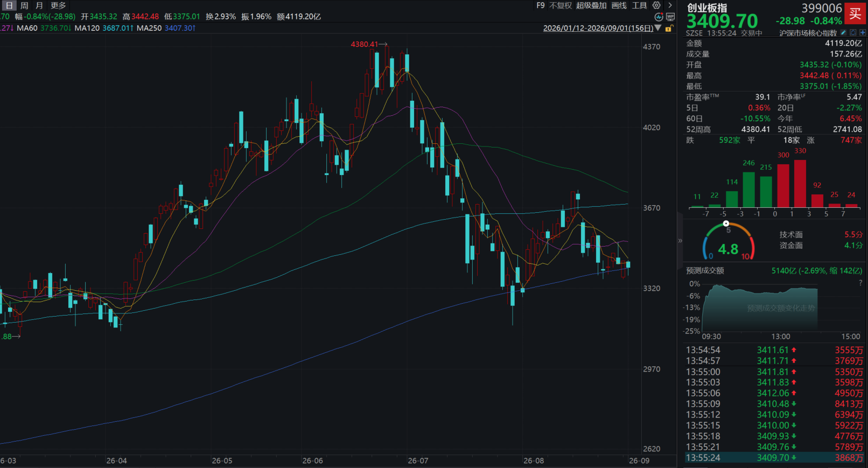Click the WP monitor icon

(670, 17)
